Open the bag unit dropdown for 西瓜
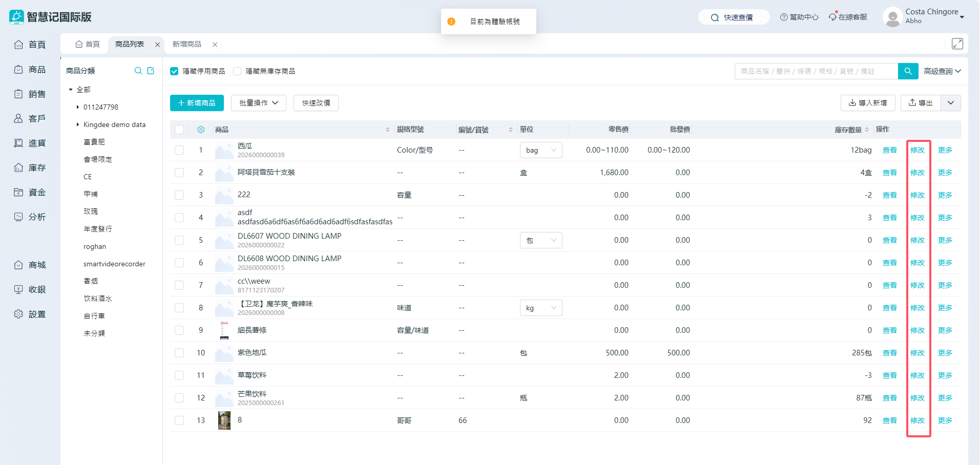The image size is (980, 465). pos(540,150)
